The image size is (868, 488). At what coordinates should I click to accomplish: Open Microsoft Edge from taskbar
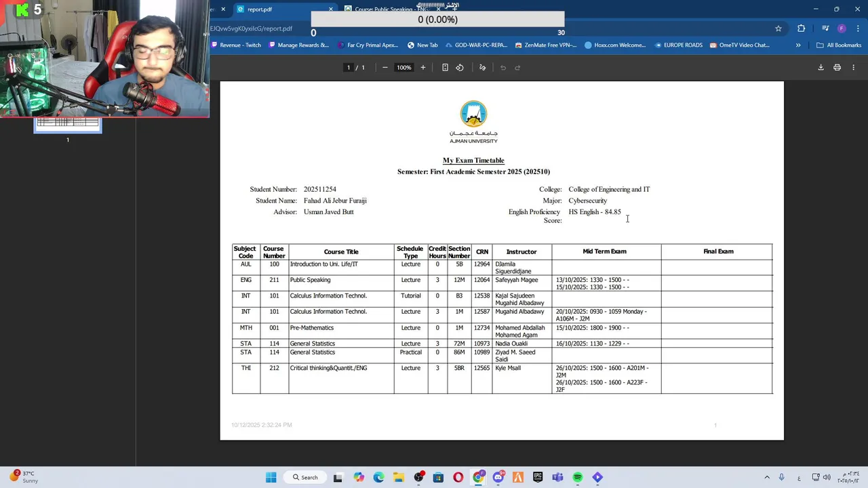click(378, 477)
